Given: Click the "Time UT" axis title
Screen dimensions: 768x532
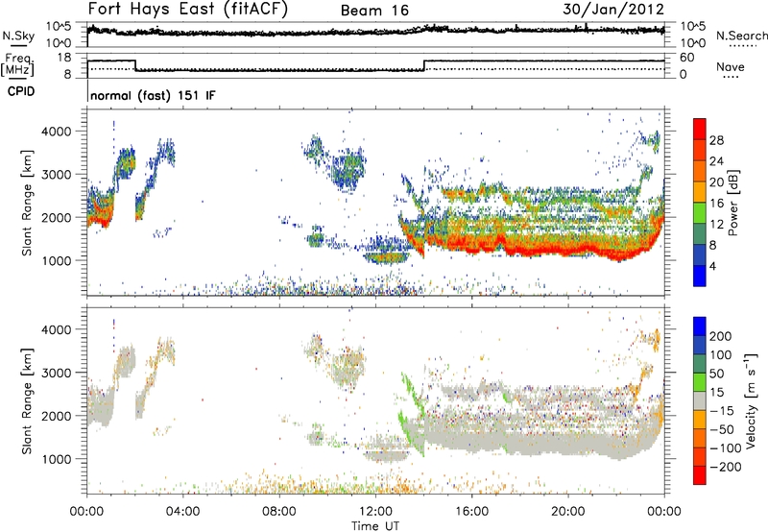Looking at the screenshot, I should click(375, 526).
